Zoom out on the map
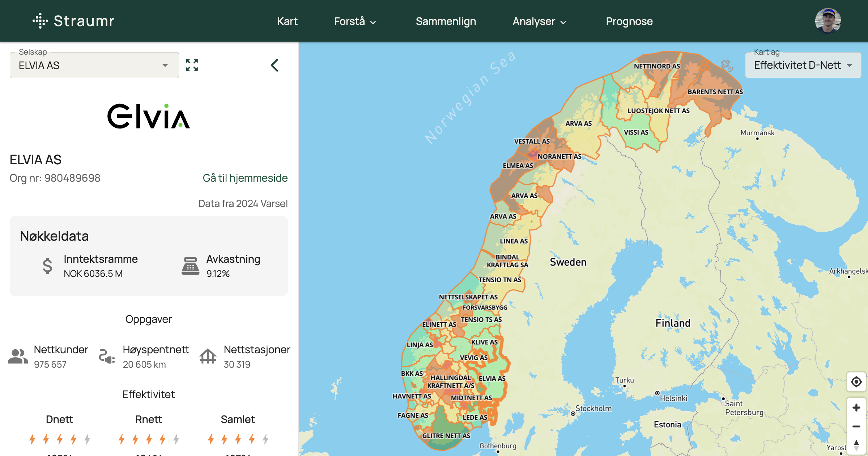Screen dimensions: 868x456 (856, 426)
